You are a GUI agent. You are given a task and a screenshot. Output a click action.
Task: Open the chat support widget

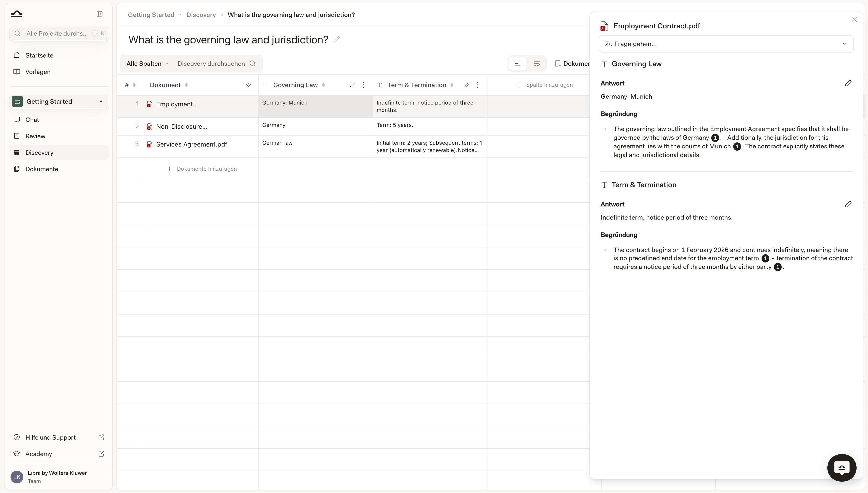pyautogui.click(x=842, y=468)
